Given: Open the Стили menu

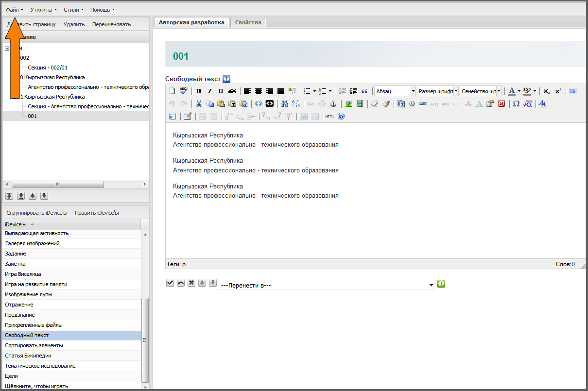Looking at the screenshot, I should coord(73,9).
